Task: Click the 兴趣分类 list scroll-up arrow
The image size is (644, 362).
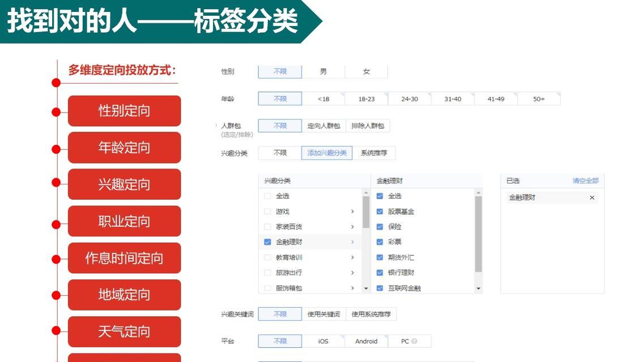Action: (x=366, y=192)
